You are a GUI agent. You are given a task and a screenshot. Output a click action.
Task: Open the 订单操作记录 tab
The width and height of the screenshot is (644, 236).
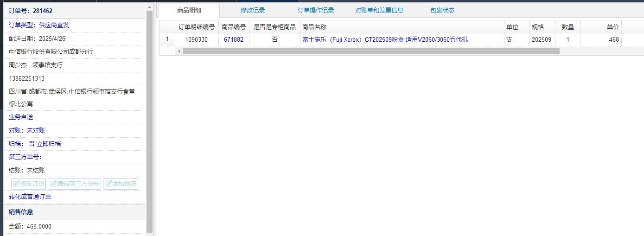click(316, 10)
